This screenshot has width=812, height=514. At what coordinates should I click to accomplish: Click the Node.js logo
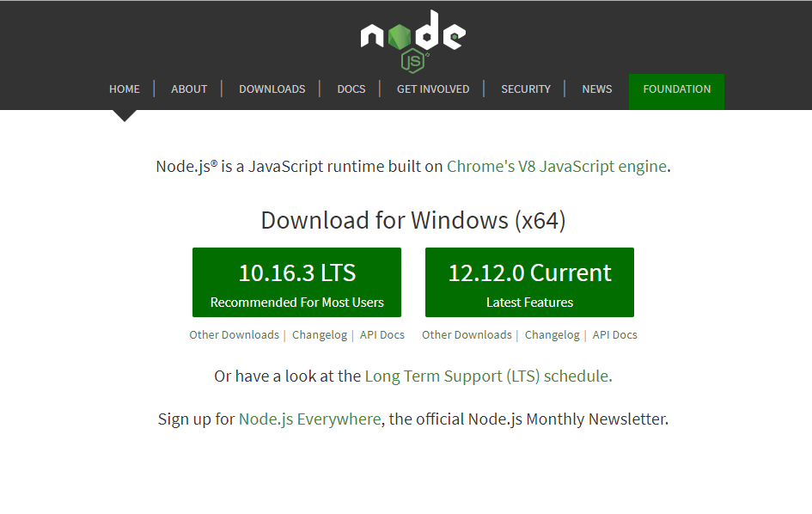412,41
